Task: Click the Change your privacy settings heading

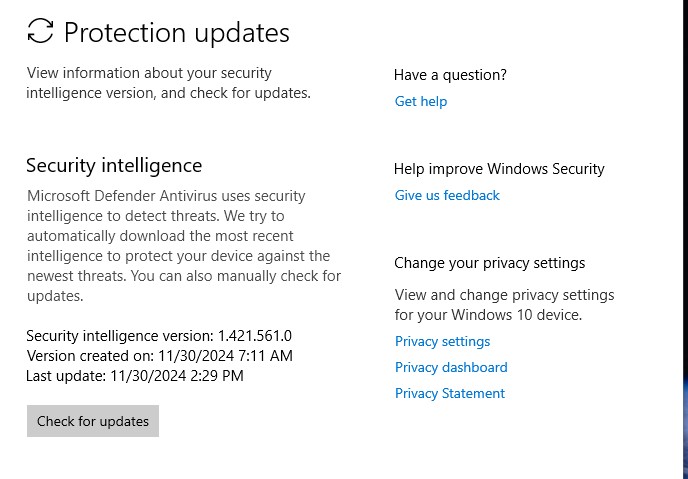Action: tap(489, 263)
